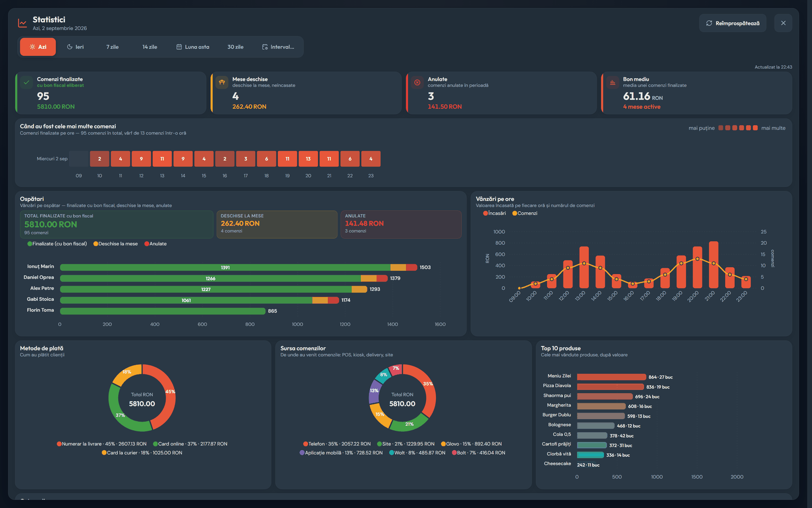Toggle Card la curier legend entry

[x=142, y=453]
